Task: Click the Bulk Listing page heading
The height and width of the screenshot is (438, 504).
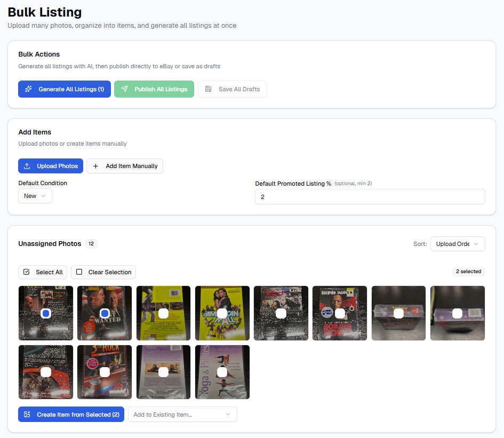Action: (45, 12)
